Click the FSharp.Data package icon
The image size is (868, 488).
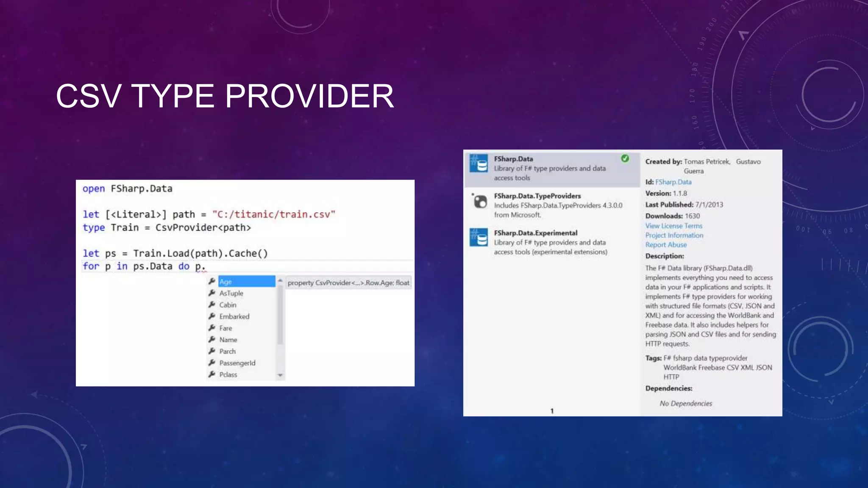(479, 164)
